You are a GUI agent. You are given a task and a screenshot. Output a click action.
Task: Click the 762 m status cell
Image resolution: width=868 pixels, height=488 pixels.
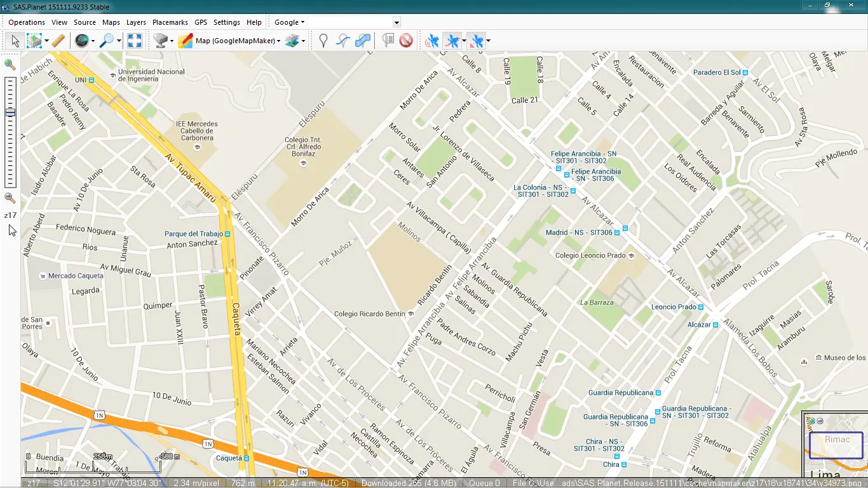pyautogui.click(x=243, y=483)
